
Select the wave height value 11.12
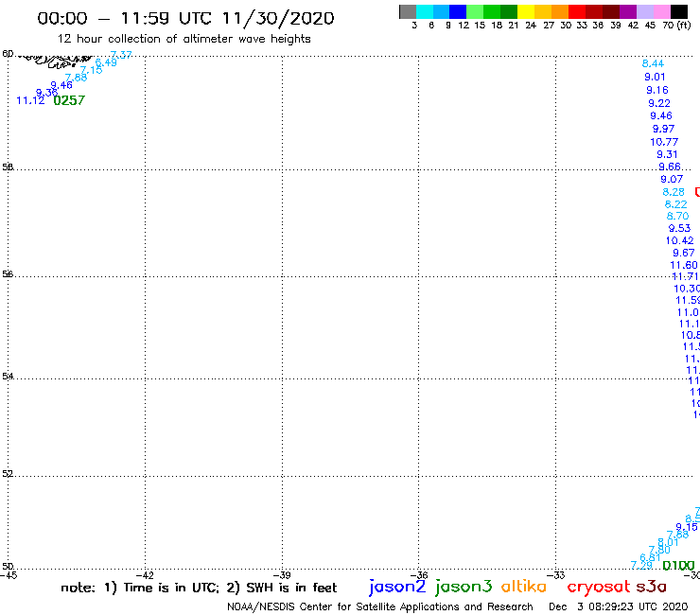(x=30, y=100)
